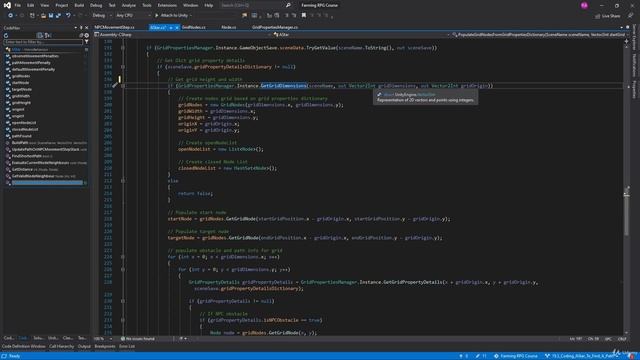Click the Save toolbar icon
The height and width of the screenshot is (360, 640).
tap(51, 16)
